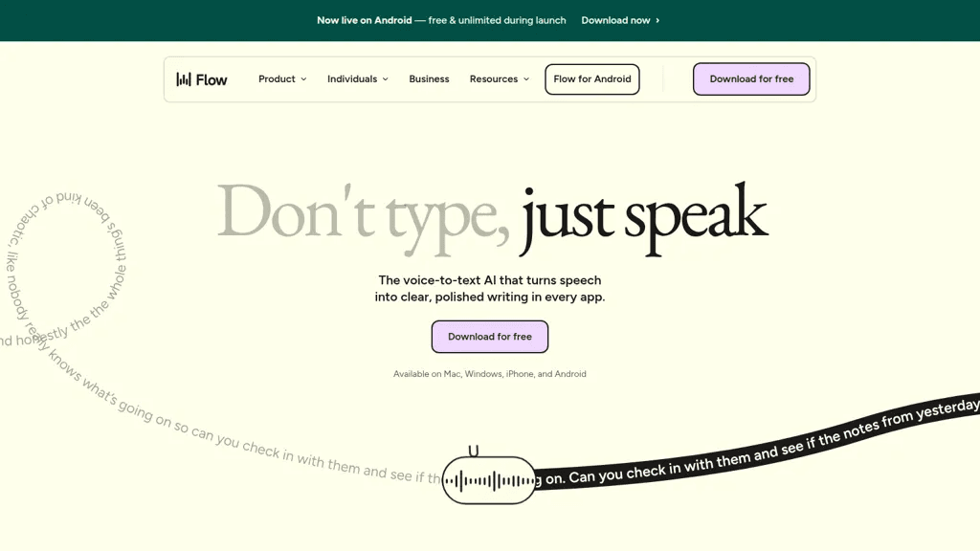980x551 pixels.
Task: Click the hero Download for free button
Action: click(x=490, y=337)
